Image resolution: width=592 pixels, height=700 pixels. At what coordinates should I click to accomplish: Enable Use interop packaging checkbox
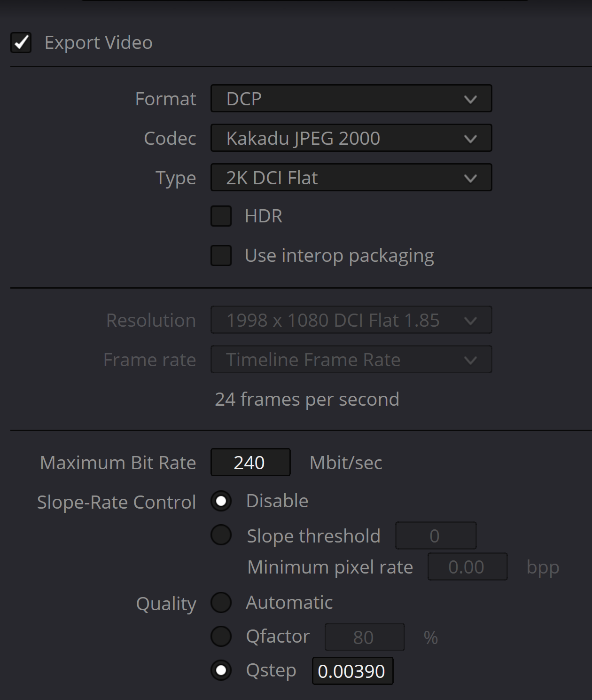pyautogui.click(x=221, y=256)
